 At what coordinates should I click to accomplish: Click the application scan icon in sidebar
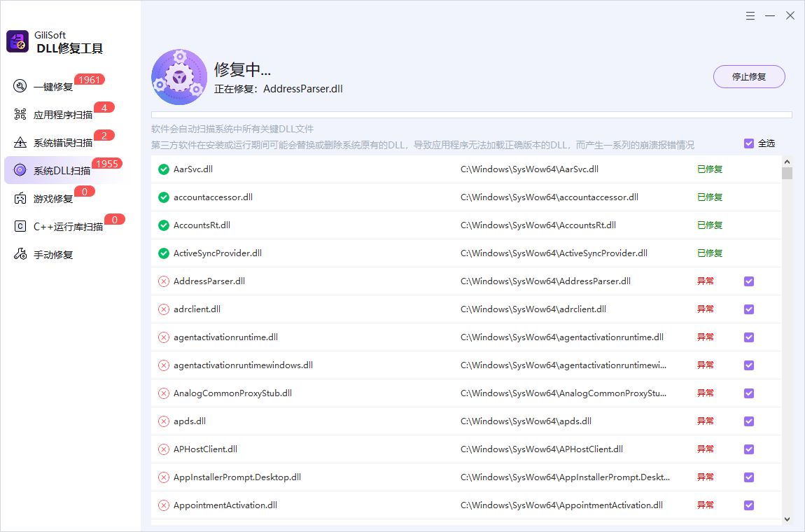[x=20, y=115]
